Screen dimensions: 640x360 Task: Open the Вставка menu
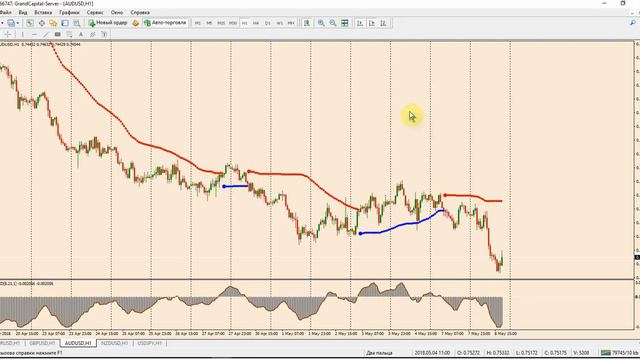(43, 12)
